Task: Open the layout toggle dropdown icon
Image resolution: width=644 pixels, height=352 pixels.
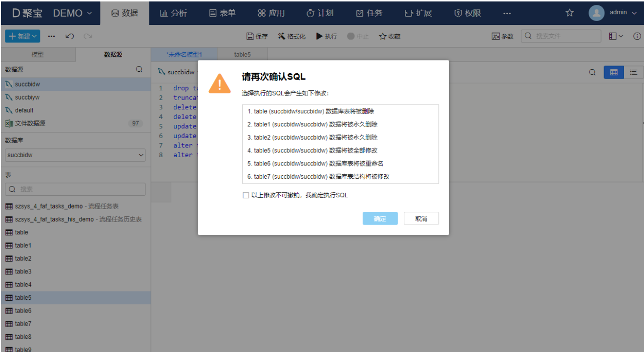Action: click(x=616, y=36)
